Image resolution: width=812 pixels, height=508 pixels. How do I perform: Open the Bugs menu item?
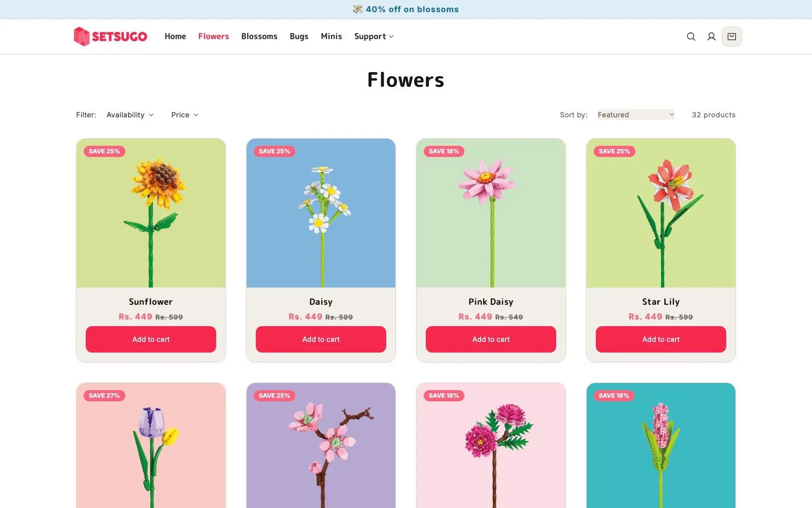299,37
